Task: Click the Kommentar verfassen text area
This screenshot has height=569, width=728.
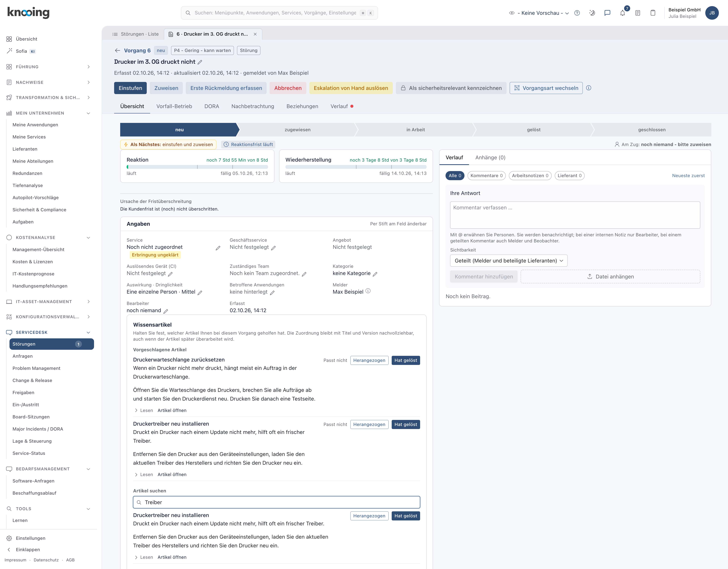Action: (x=575, y=215)
